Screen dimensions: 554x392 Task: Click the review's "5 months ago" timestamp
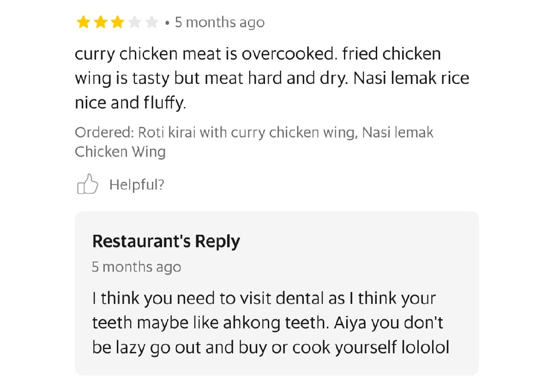point(219,22)
